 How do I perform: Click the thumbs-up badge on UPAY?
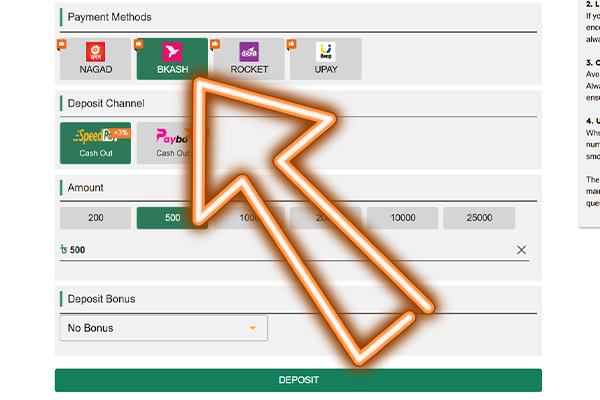pos(292,44)
